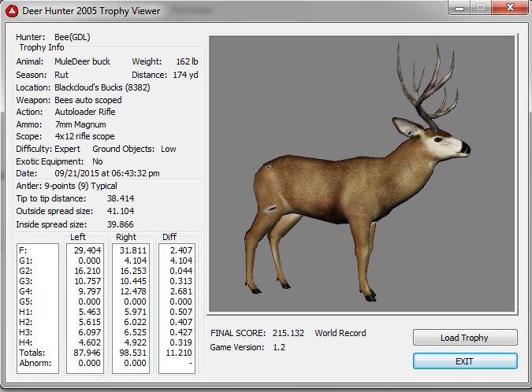Click the scope value 4x12 rifle scope

[x=84, y=136]
